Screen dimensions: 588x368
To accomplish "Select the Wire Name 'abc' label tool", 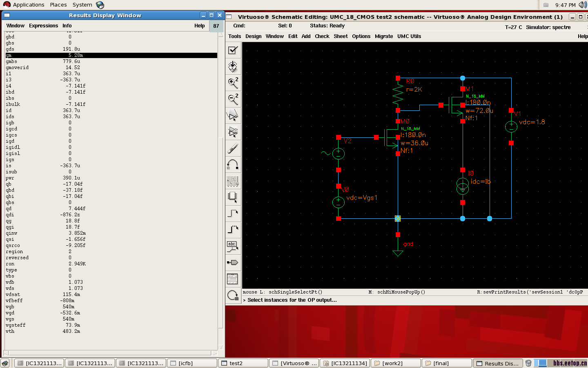I will (233, 247).
